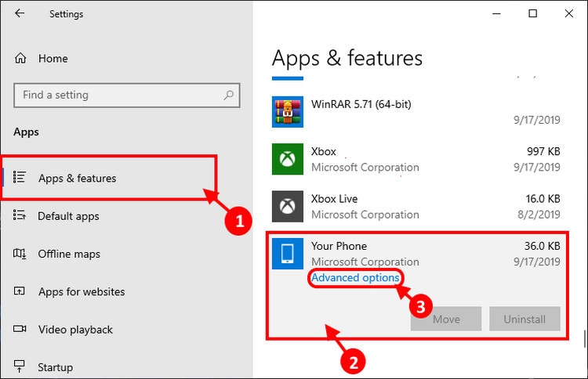
Task: Click the green Xbox app icon
Action: [x=288, y=159]
